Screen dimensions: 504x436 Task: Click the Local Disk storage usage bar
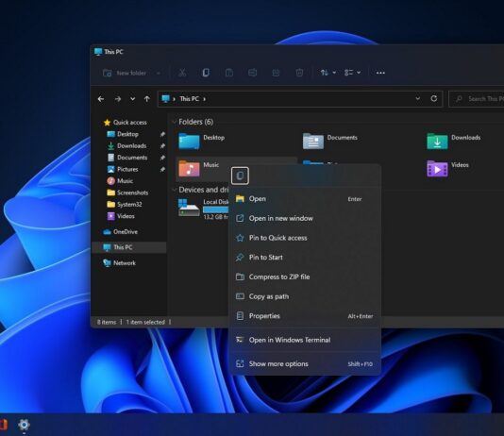point(216,210)
